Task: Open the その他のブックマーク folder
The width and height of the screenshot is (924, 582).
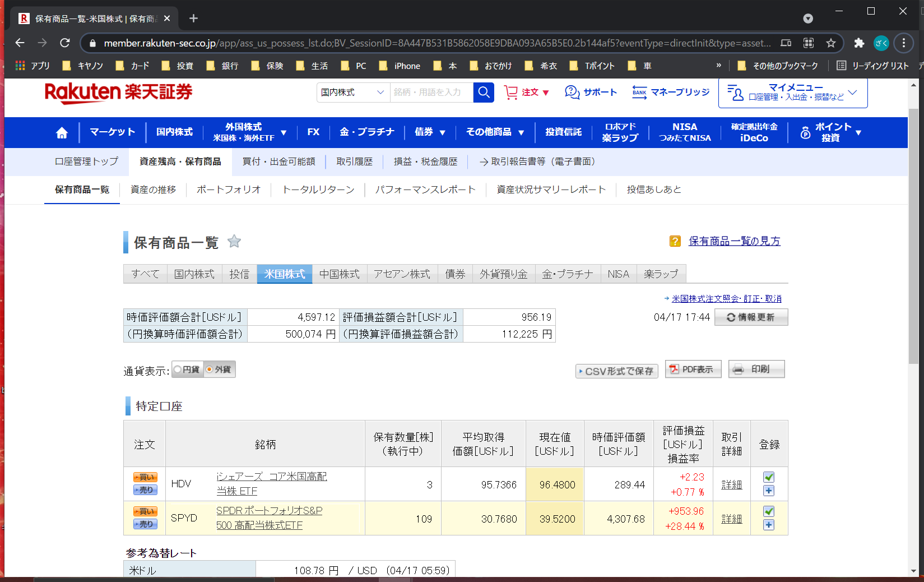Action: [778, 66]
